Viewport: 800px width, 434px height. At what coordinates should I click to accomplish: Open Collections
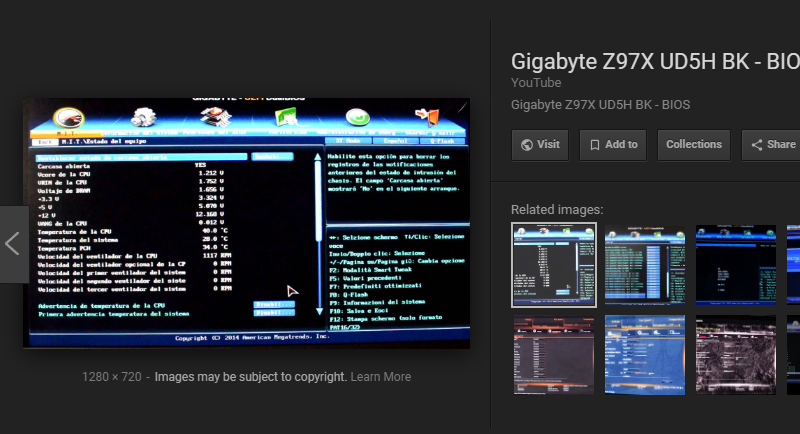click(694, 145)
